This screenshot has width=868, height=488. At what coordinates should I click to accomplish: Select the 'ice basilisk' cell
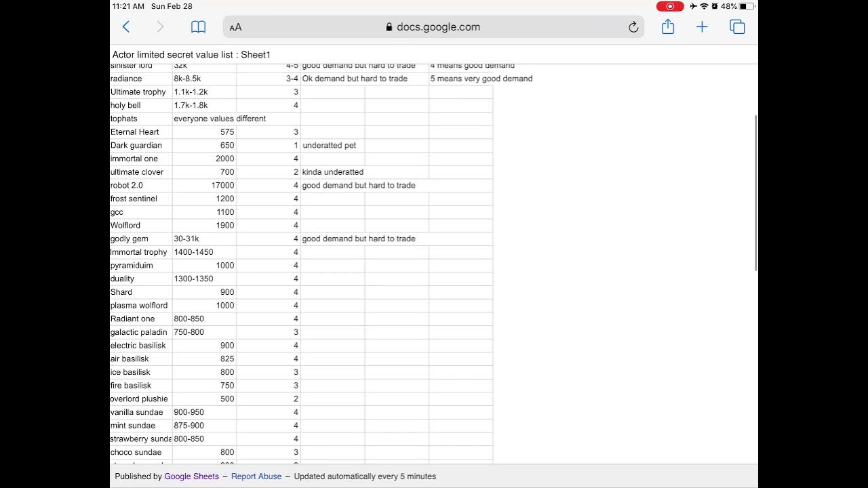click(141, 372)
